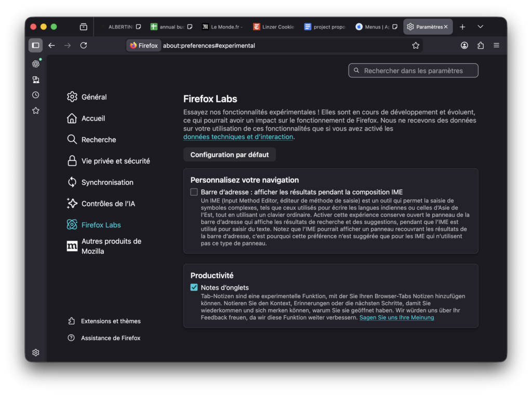Screen dimensions: 532x395
Task: Click Configuration par défaut button
Action: (230, 155)
